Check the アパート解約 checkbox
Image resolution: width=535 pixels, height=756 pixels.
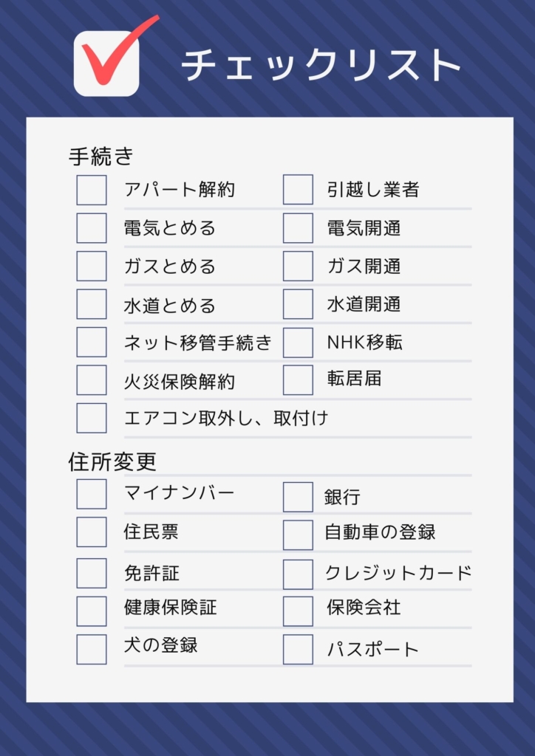(92, 190)
